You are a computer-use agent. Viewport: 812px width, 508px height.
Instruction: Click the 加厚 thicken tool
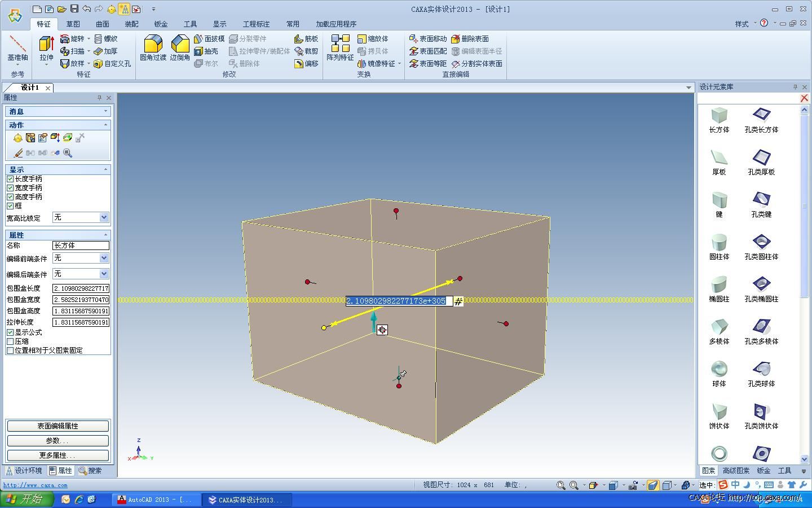click(x=105, y=51)
